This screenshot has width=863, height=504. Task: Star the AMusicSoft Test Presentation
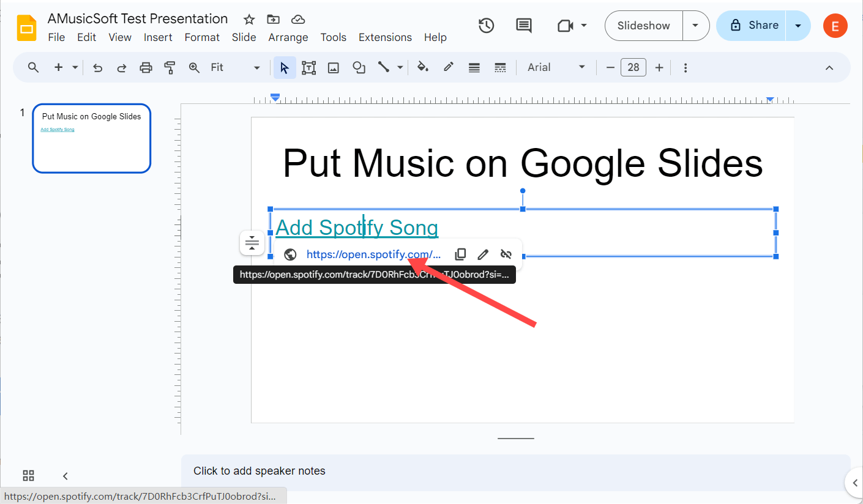click(x=249, y=20)
